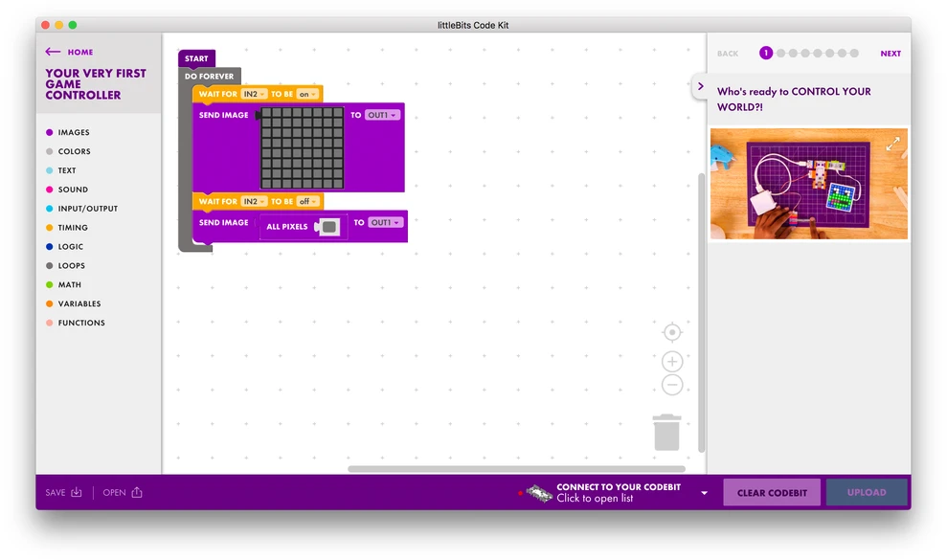The width and height of the screenshot is (947, 560).
Task: Jump to tutorial step 6 dot
Action: (830, 54)
